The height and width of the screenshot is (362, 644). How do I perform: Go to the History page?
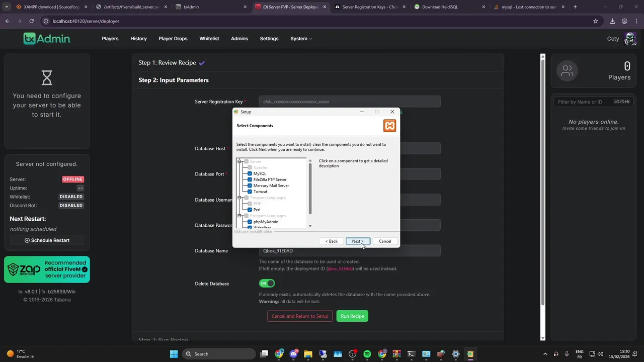pos(138,39)
